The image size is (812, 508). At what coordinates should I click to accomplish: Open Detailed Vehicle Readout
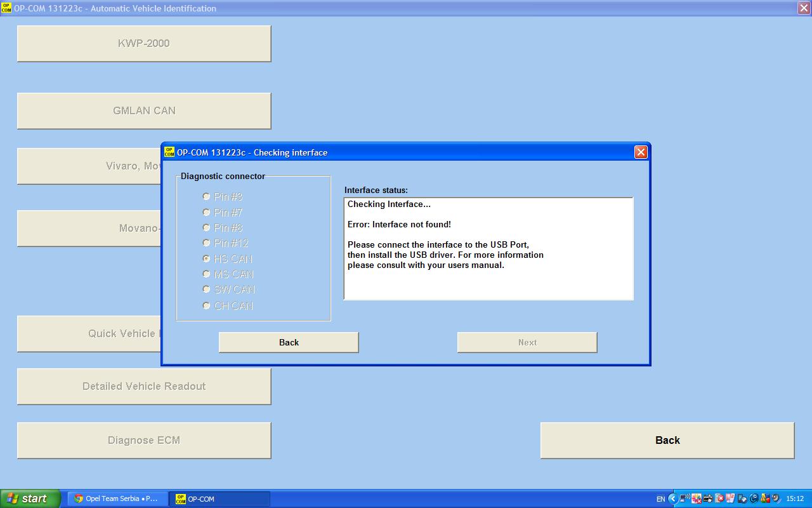144,386
